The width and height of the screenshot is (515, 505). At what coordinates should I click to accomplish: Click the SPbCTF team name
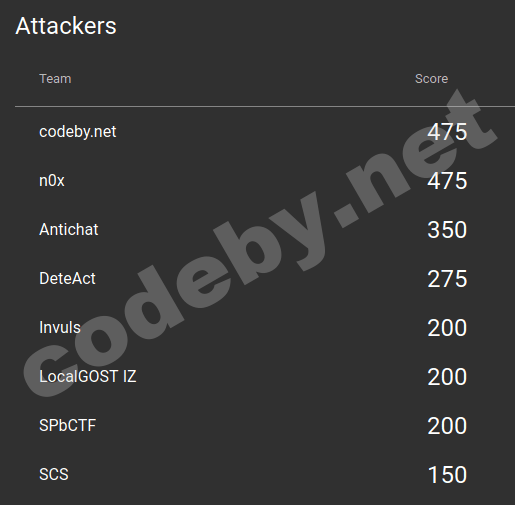67,426
